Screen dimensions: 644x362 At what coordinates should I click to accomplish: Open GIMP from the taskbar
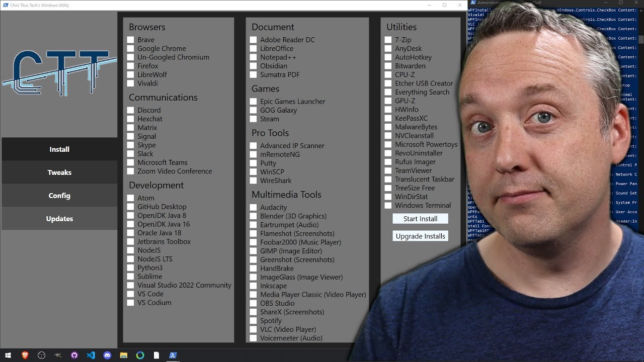58,355
